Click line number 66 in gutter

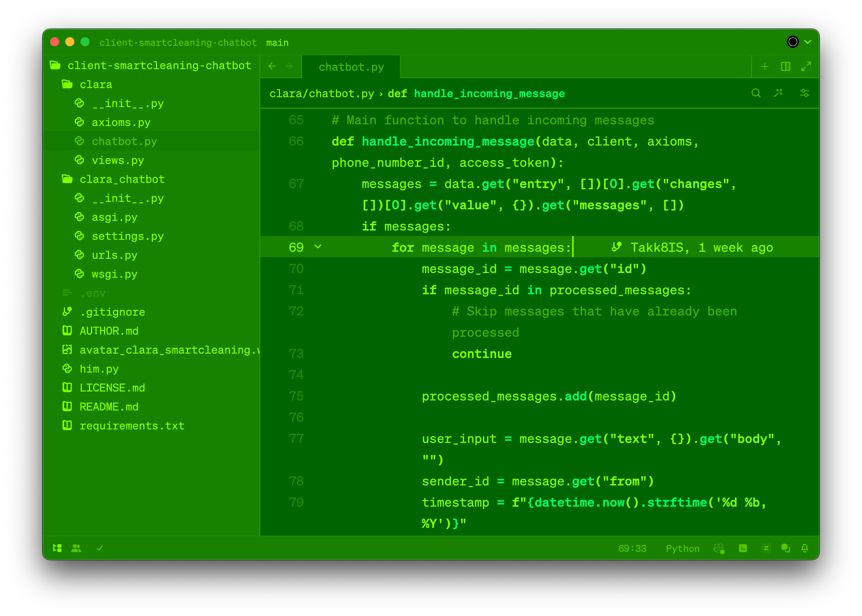pyautogui.click(x=296, y=141)
